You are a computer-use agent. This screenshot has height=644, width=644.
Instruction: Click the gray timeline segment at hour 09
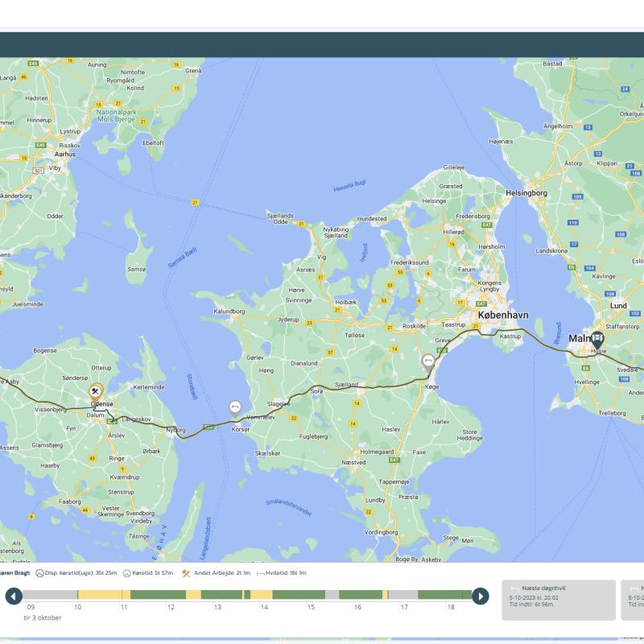pos(50,595)
